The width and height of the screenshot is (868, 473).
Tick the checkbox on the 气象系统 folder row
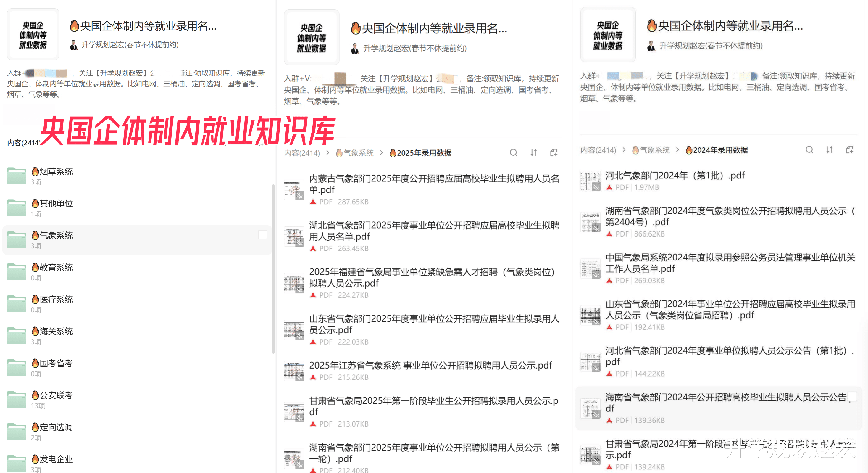(x=262, y=235)
